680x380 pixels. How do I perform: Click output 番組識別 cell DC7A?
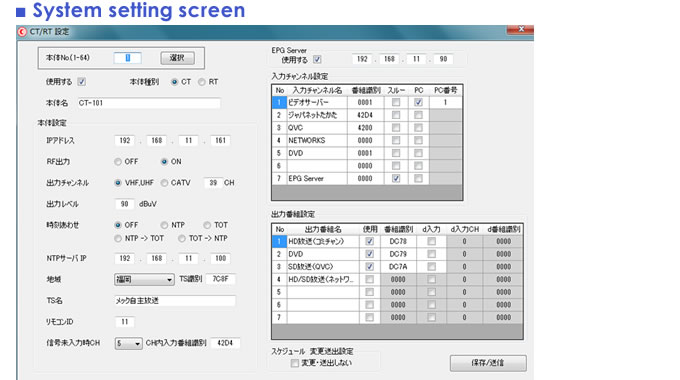coord(398,267)
